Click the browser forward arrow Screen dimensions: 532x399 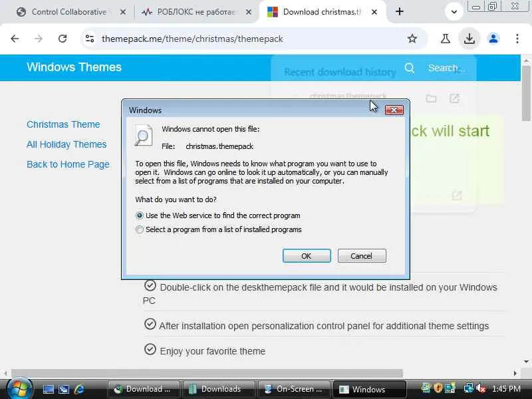(39, 39)
